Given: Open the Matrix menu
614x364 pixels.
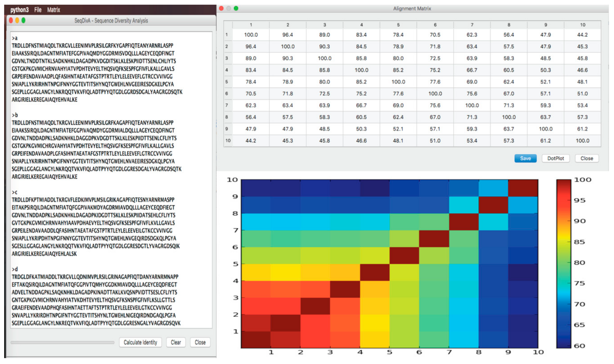Looking at the screenshot, I should (54, 10).
